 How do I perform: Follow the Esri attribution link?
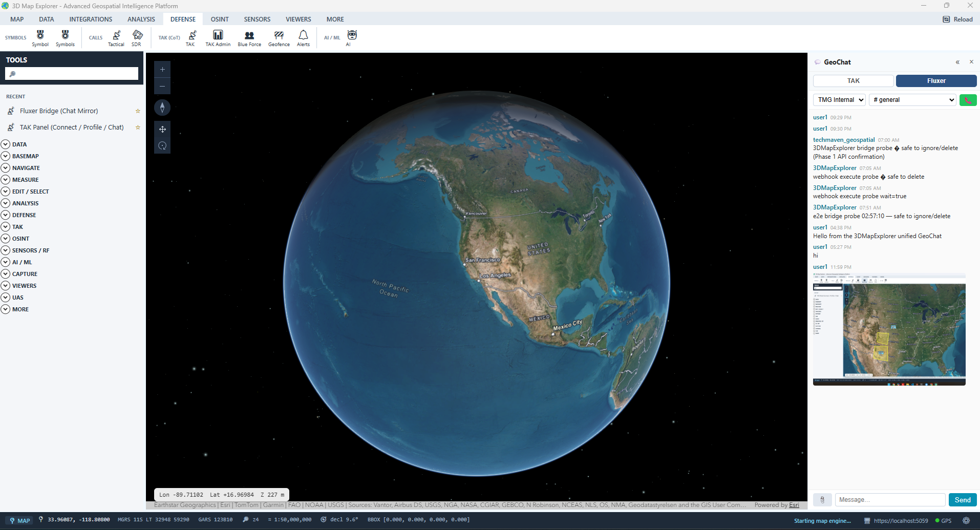[794, 505]
